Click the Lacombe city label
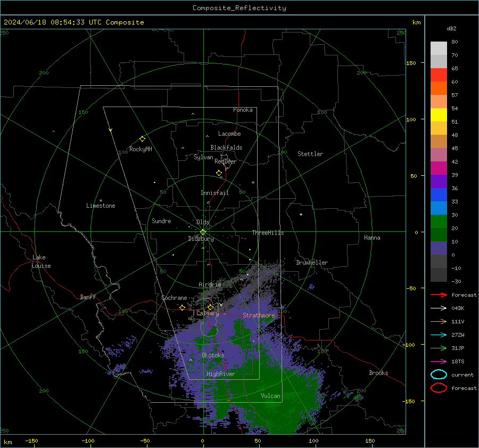The height and width of the screenshot is (448, 479). click(x=229, y=134)
